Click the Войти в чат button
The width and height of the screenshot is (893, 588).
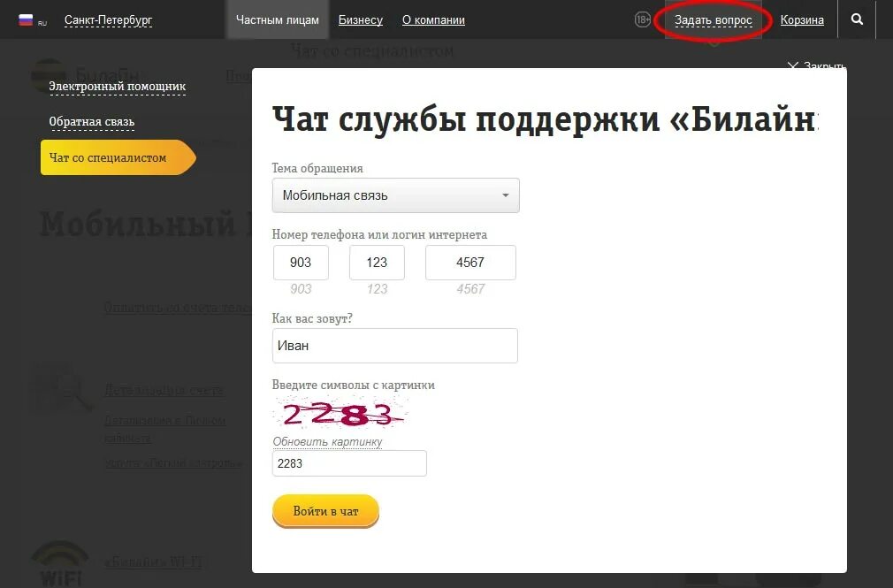click(x=325, y=511)
